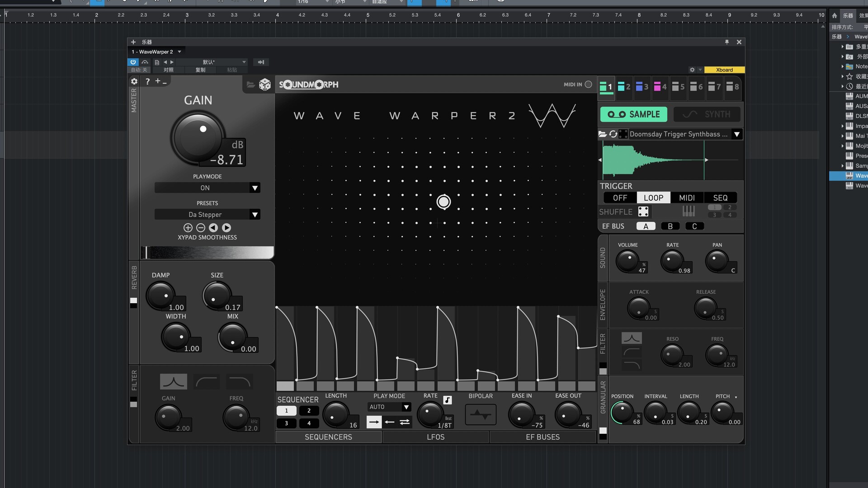Viewport: 868px width, 488px height.
Task: Expand the sample name dropdown arrow
Action: (x=737, y=134)
